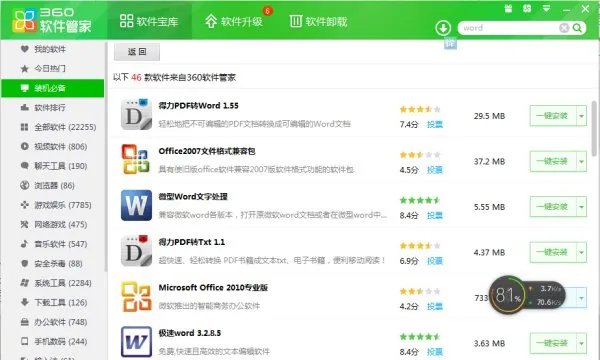
Task: Open 全部软件 (22255) category
Action: [53, 127]
